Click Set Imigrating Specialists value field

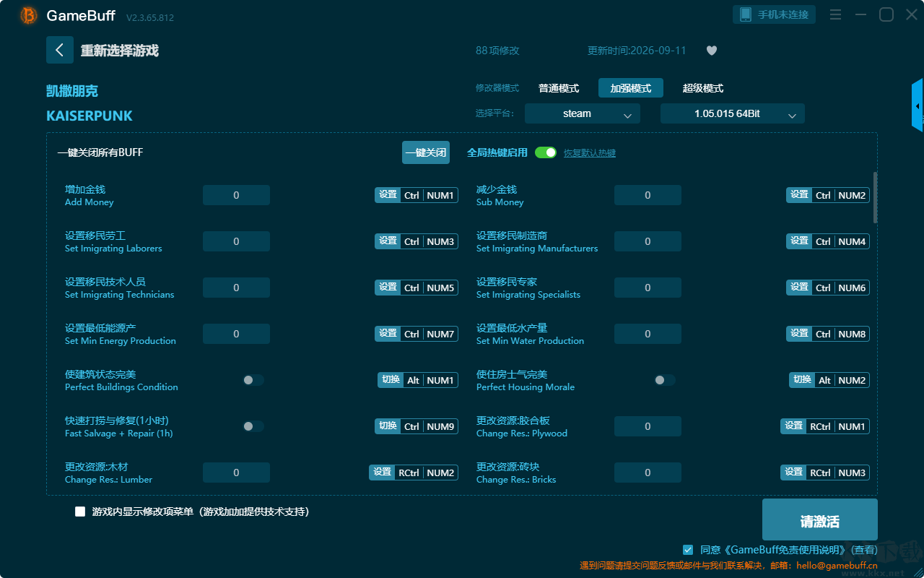[648, 288]
